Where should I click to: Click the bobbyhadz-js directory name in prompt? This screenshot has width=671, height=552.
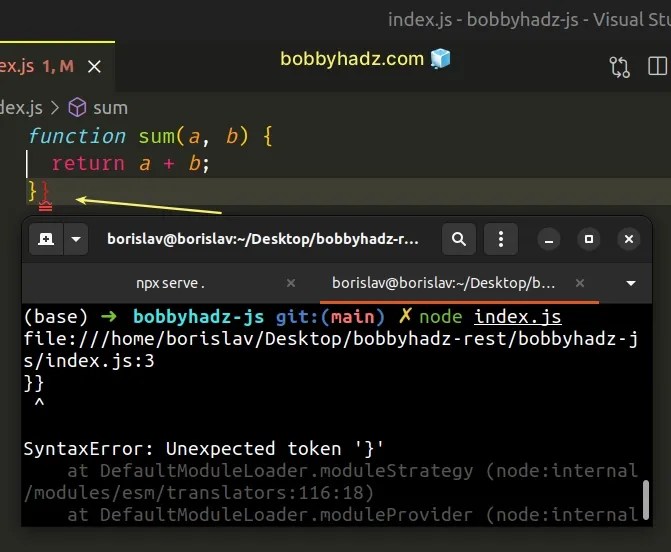199,317
